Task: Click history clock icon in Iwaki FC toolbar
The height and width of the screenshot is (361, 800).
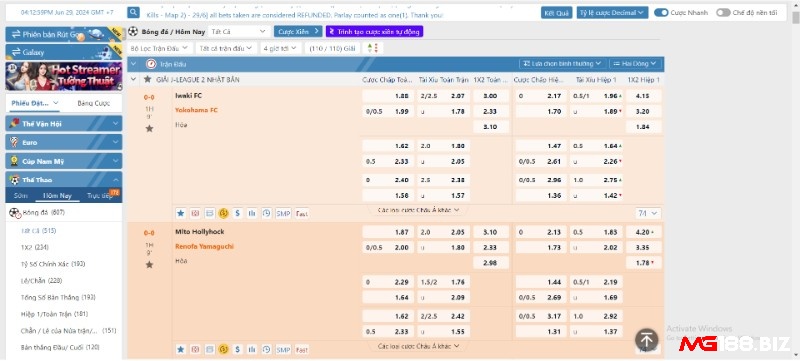Action: (266, 213)
